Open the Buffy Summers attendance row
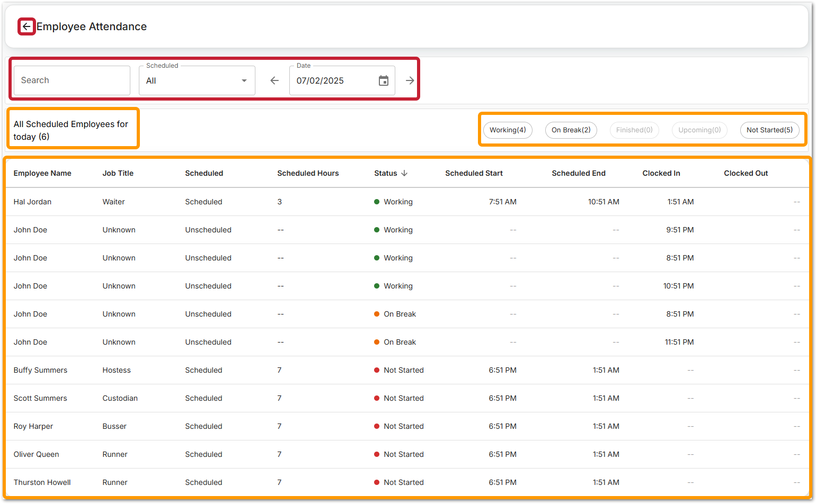Image resolution: width=816 pixels, height=504 pixels. [x=40, y=370]
